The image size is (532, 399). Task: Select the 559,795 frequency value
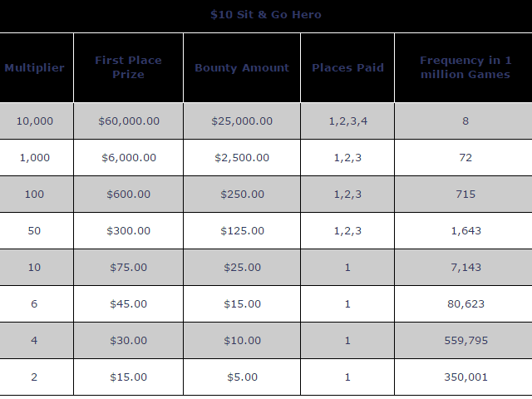(x=465, y=341)
